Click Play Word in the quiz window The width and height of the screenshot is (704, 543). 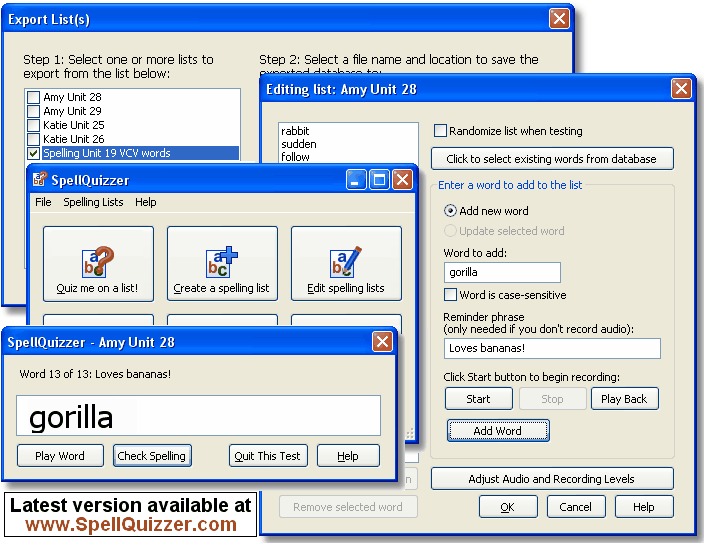[x=60, y=455]
